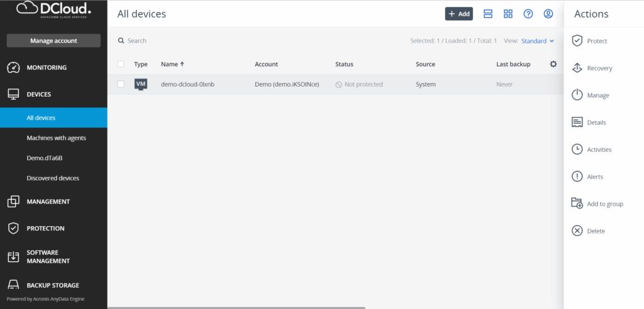Click Add to group folder icon
The width and height of the screenshot is (644, 309).
(x=577, y=203)
